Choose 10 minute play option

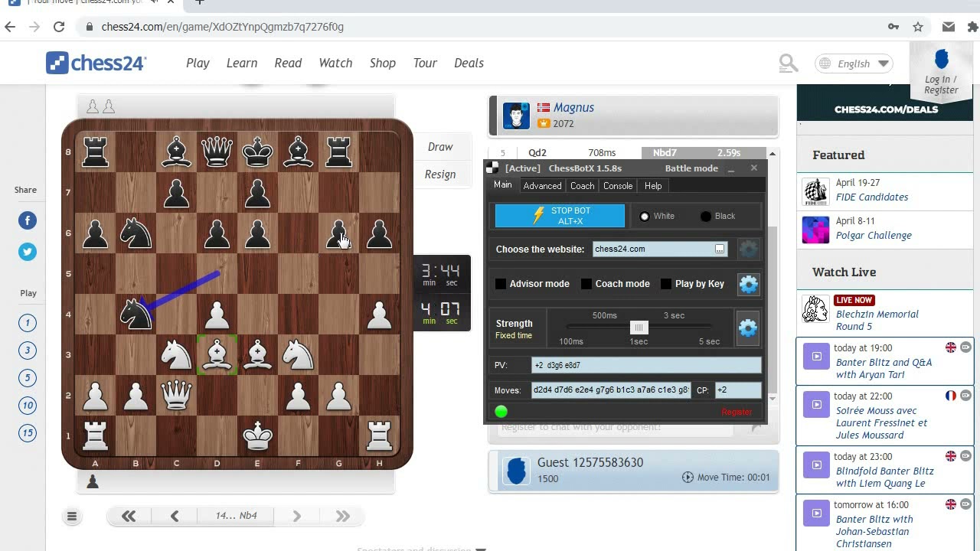pyautogui.click(x=28, y=406)
